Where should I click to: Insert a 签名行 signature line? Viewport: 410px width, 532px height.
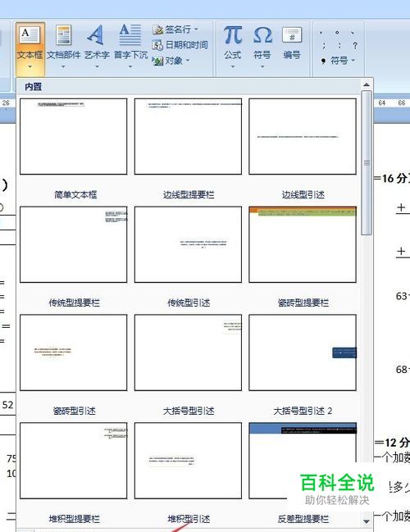pos(171,30)
